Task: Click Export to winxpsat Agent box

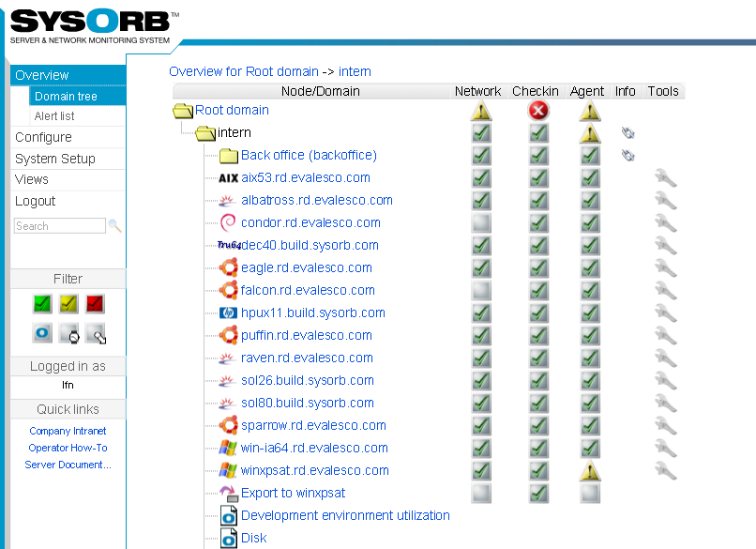Action: pos(590,493)
